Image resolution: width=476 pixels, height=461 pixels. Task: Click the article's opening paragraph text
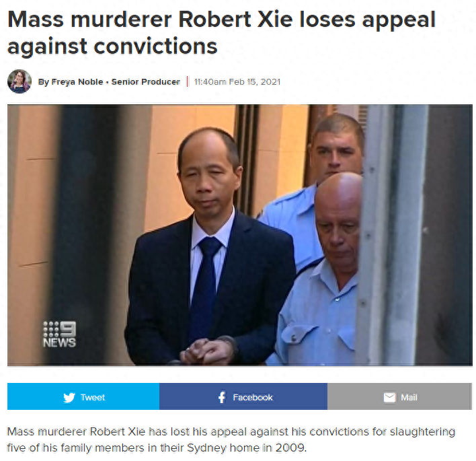[x=231, y=439]
